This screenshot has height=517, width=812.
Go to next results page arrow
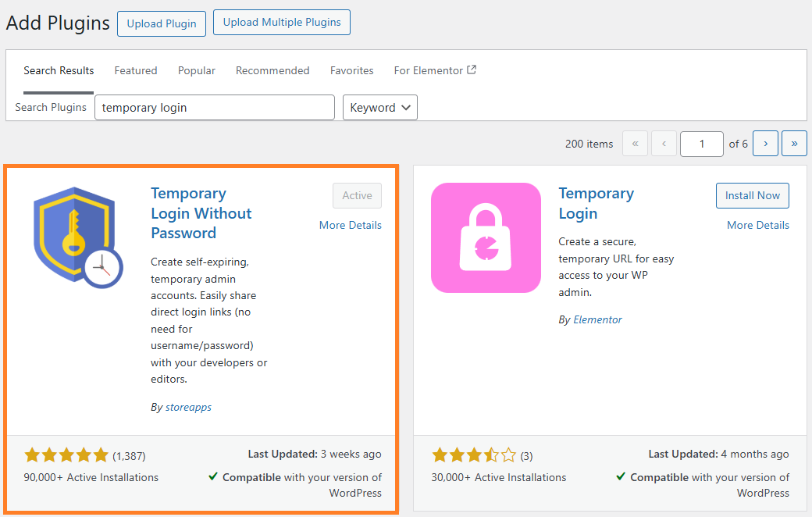pos(765,144)
